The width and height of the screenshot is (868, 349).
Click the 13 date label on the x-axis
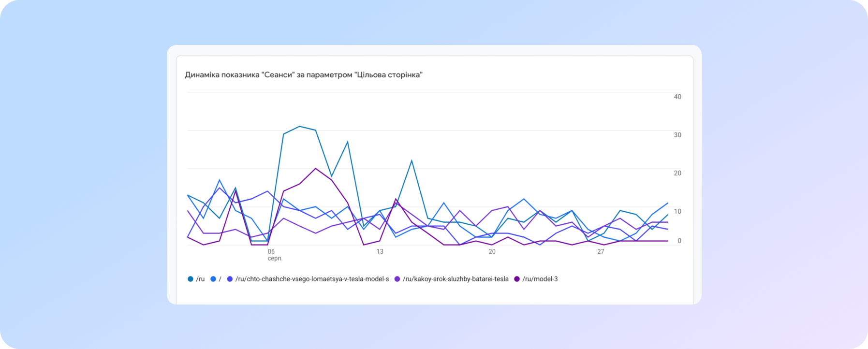pyautogui.click(x=380, y=251)
